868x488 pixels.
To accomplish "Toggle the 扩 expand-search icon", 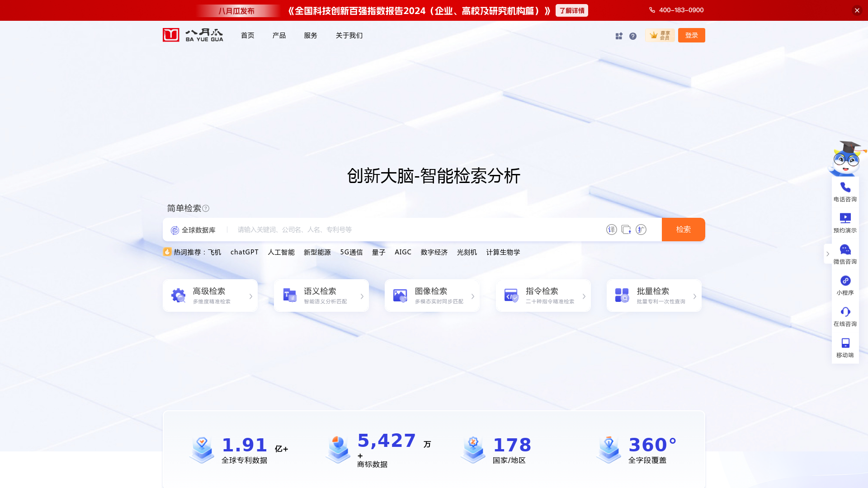I will (x=641, y=230).
